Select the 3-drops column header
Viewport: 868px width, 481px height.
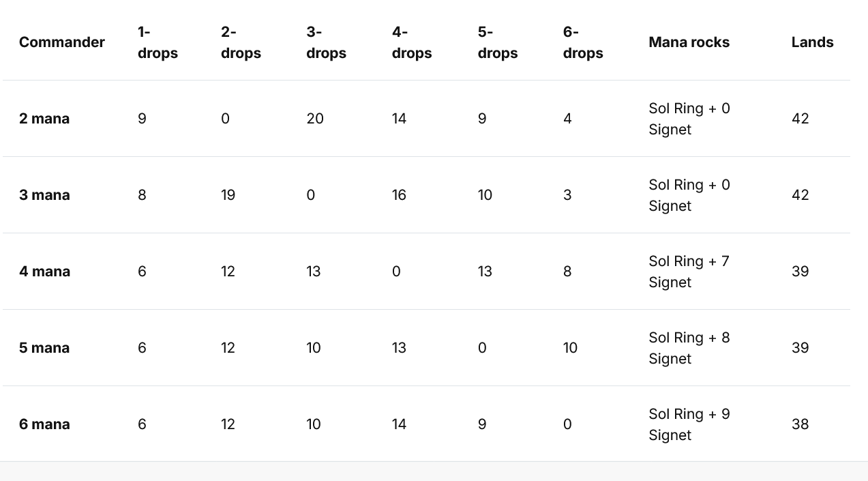[326, 42]
